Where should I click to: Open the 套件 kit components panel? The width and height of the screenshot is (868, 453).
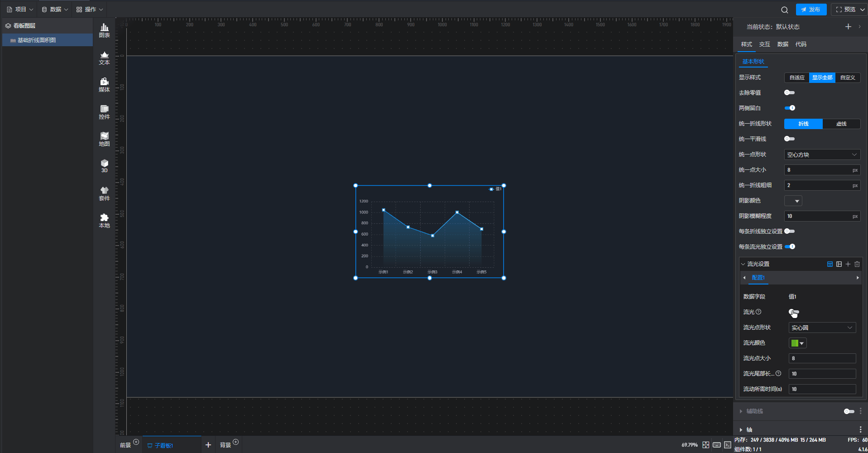point(104,193)
